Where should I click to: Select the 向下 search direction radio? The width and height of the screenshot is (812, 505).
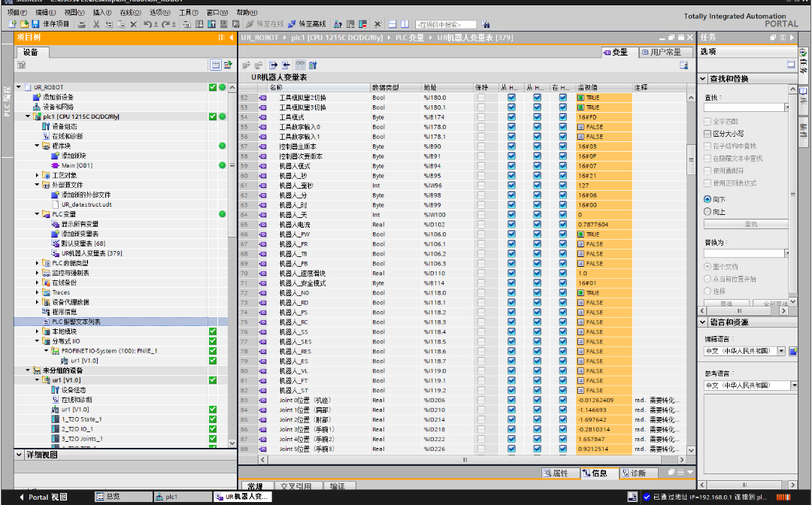[x=707, y=199]
